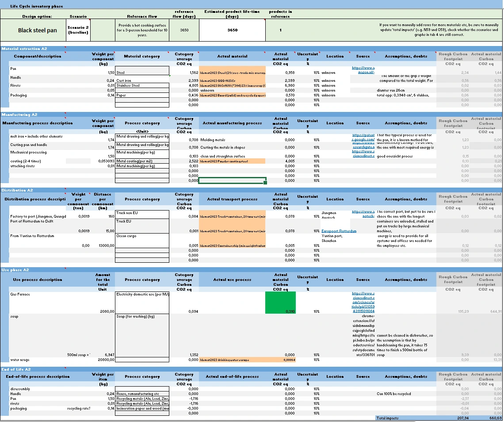504x422 pixels.
Task: Select the '500ml soap =' note cell
Action: (79, 355)
